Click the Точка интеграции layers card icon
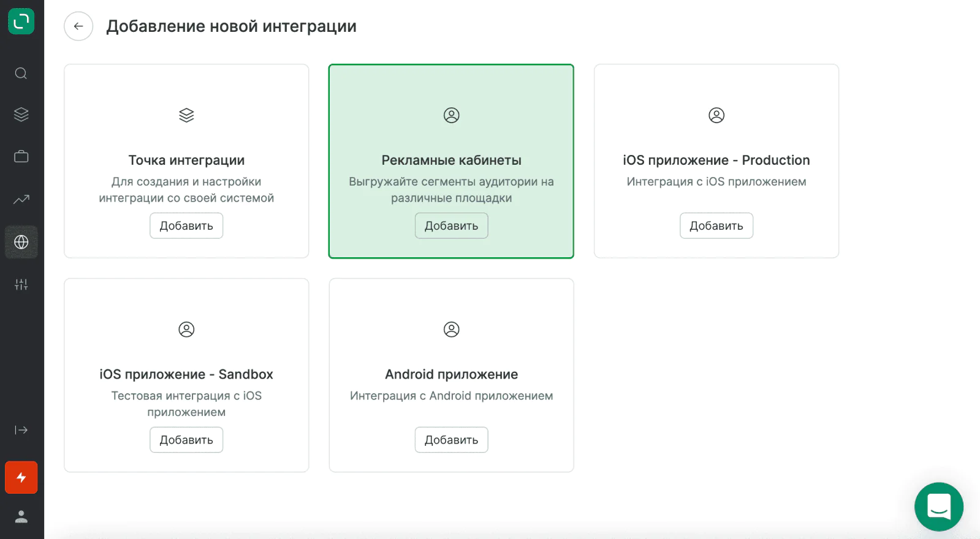 [186, 115]
